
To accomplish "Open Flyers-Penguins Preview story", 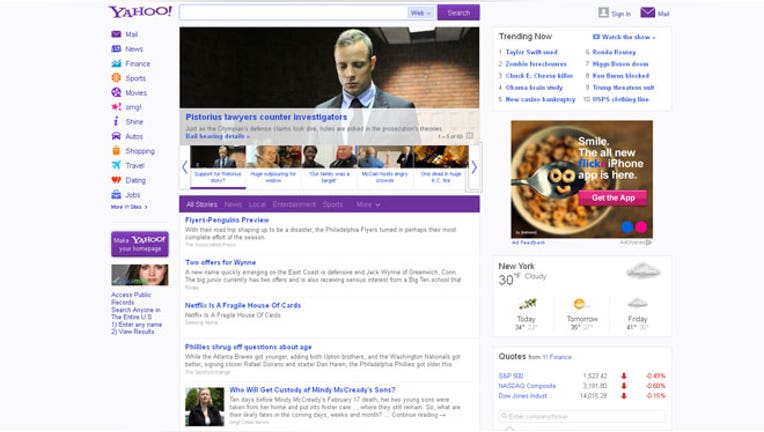I will tap(227, 220).
